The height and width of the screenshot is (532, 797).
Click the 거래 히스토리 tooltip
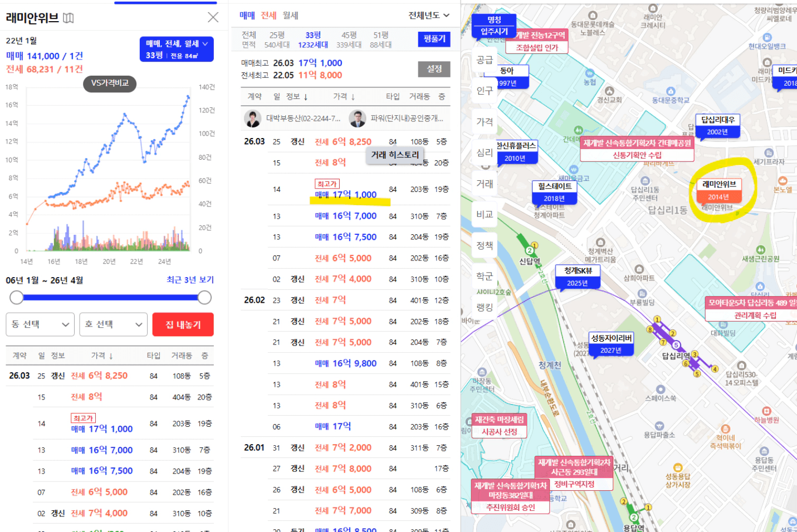[395, 155]
